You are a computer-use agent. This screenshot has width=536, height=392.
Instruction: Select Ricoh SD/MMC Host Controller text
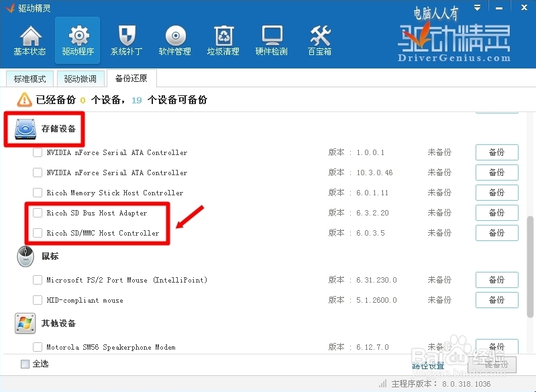pyautogui.click(x=103, y=233)
